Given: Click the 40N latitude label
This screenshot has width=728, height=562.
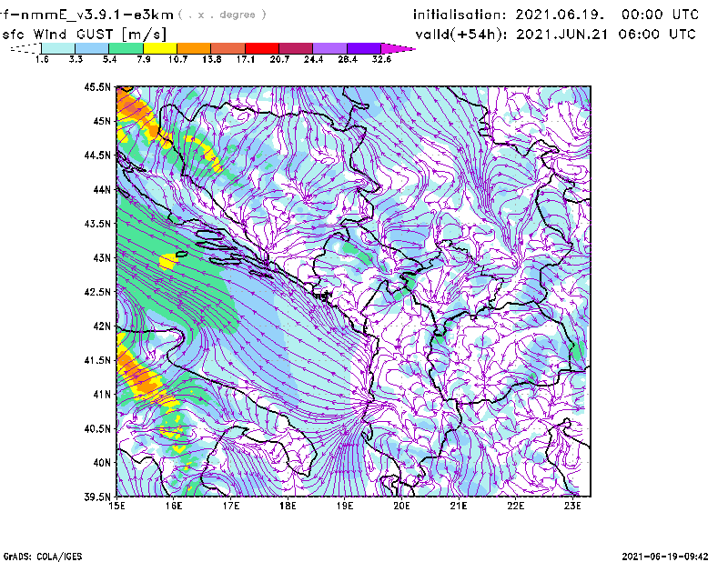Looking at the screenshot, I should (102, 463).
